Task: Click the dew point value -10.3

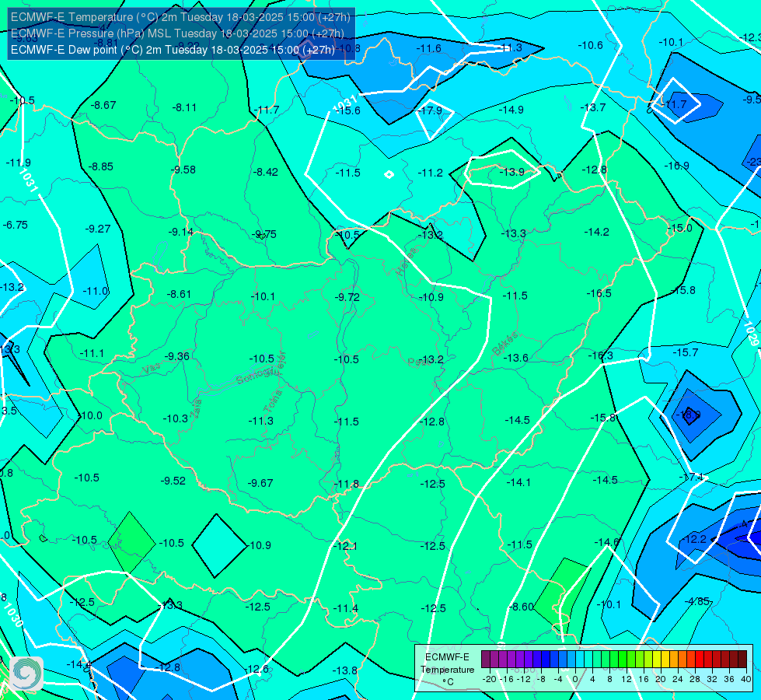Action: point(175,418)
